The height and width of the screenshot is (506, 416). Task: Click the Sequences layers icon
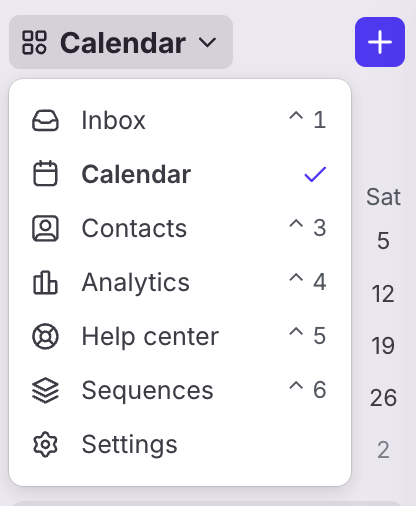point(45,390)
